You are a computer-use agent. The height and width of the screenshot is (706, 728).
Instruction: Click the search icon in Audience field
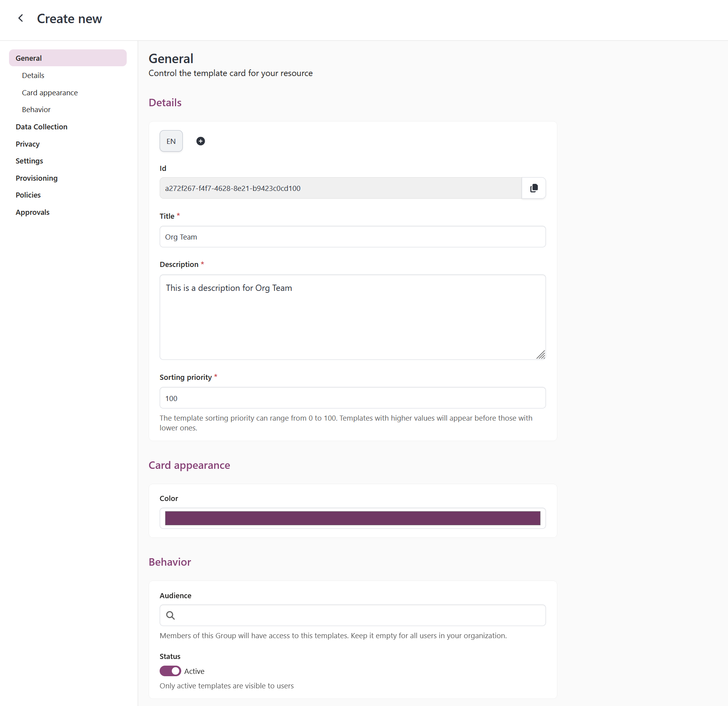pos(170,615)
